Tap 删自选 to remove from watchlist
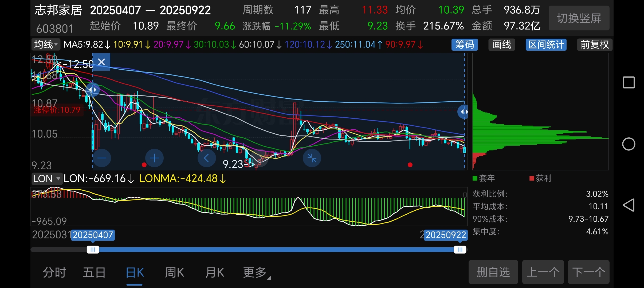The image size is (644, 288). (493, 272)
